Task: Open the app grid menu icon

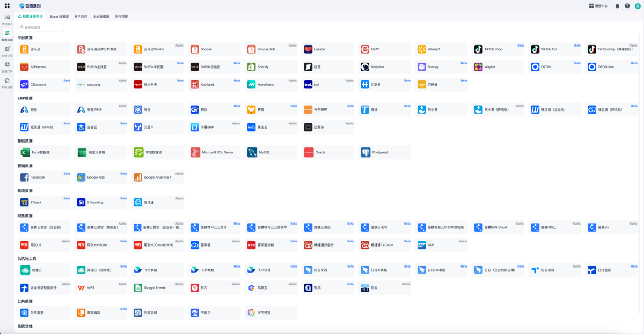Action: coord(7,6)
